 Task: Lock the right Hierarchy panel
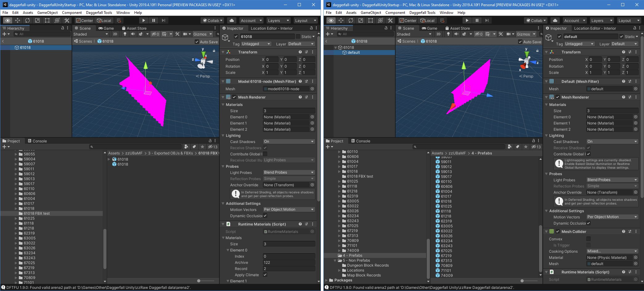coord(386,28)
